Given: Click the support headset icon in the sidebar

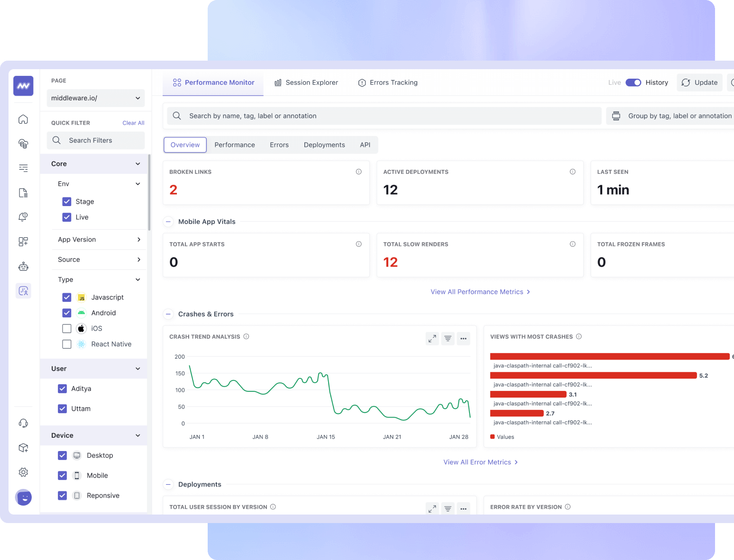Looking at the screenshot, I should pyautogui.click(x=23, y=423).
